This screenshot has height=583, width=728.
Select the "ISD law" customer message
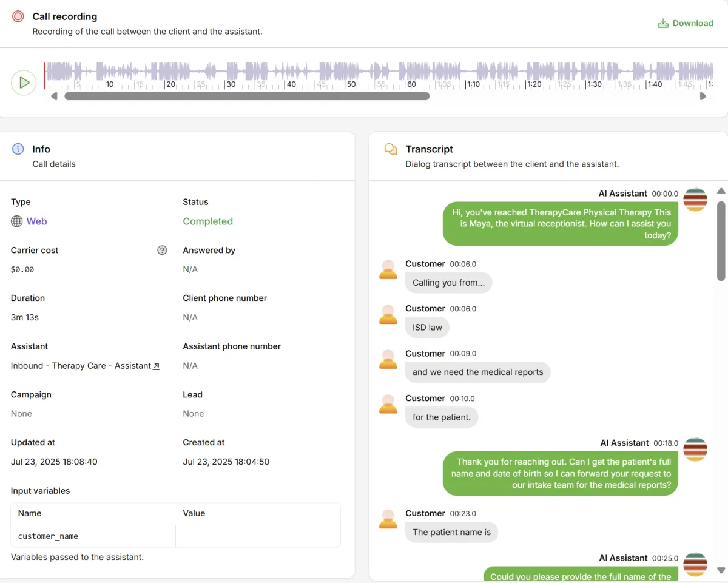pos(427,328)
